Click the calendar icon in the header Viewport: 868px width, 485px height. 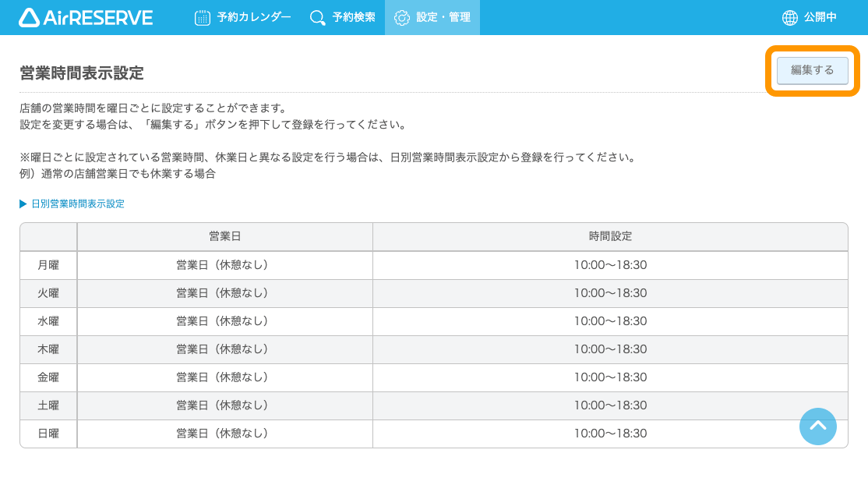tap(203, 18)
